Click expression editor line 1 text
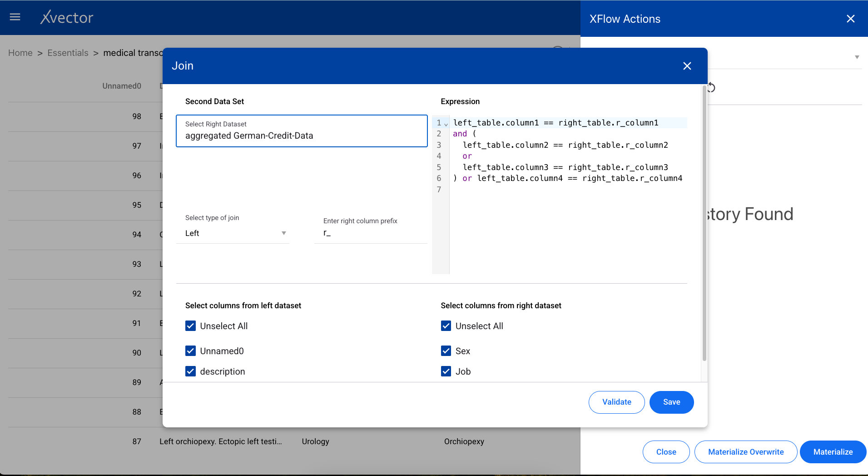Image resolution: width=868 pixels, height=476 pixels. click(556, 123)
